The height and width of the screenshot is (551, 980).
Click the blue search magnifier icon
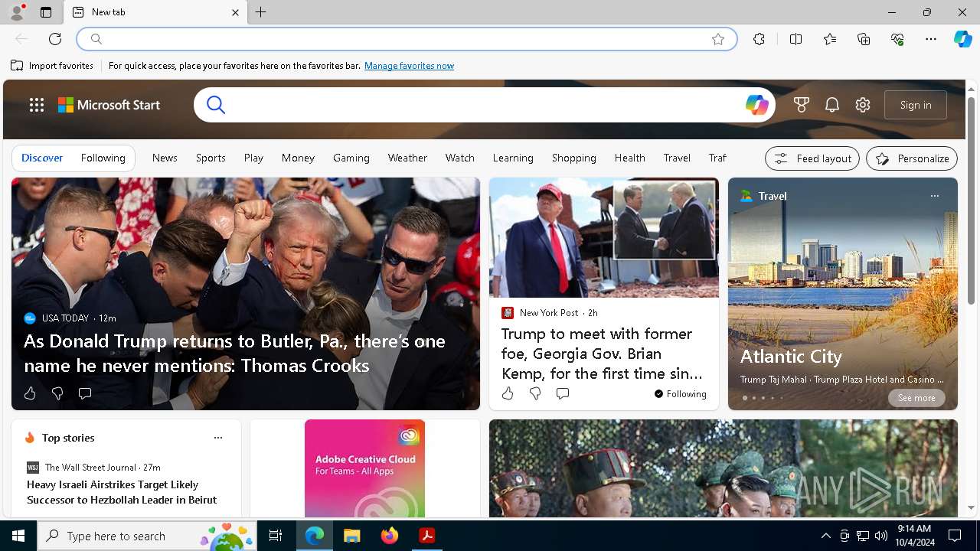[x=216, y=105]
